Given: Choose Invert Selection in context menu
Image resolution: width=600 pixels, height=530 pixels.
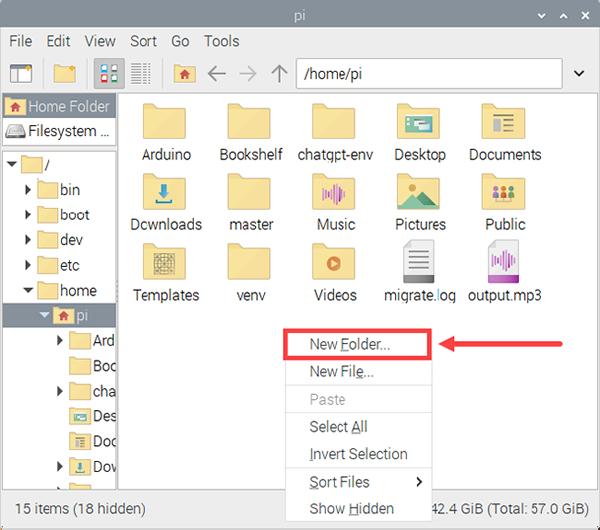Looking at the screenshot, I should point(358,454).
